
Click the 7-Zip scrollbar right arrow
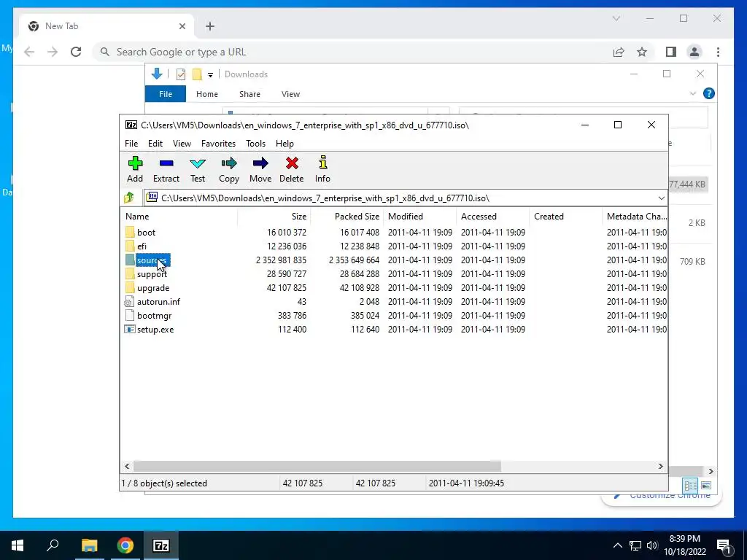[x=660, y=466]
